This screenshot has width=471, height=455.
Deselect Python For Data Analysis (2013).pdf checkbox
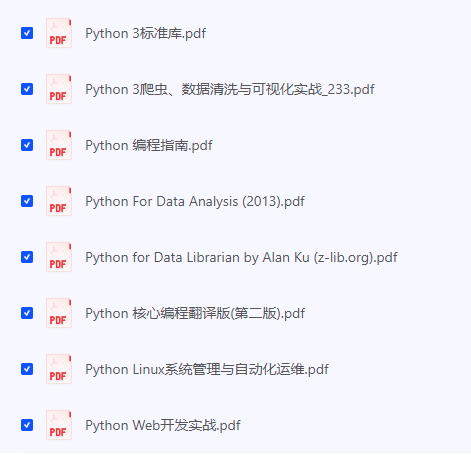(27, 201)
